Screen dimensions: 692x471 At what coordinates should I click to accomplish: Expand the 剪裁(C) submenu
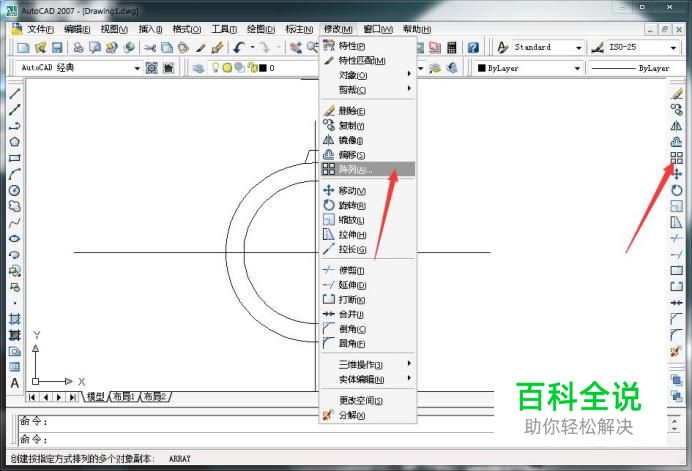point(368,90)
